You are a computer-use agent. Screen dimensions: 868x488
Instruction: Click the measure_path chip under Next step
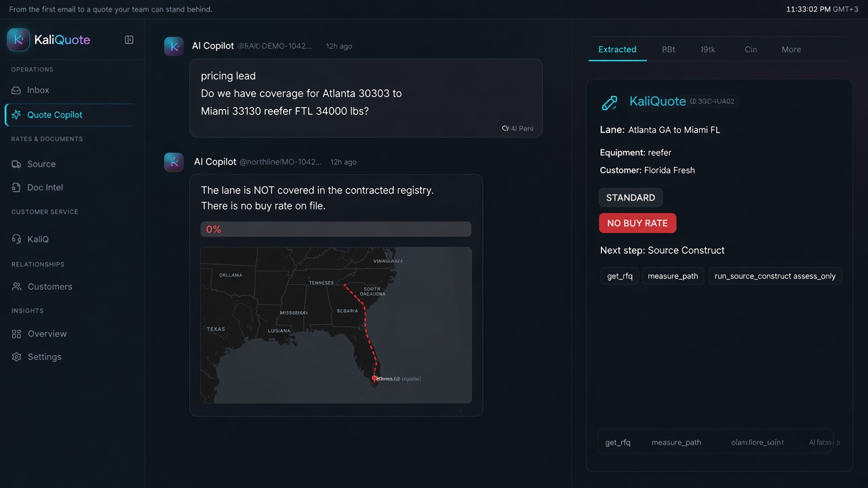point(673,276)
